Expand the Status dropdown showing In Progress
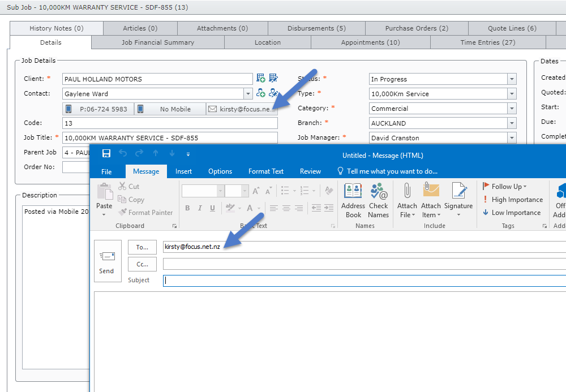 click(x=512, y=79)
